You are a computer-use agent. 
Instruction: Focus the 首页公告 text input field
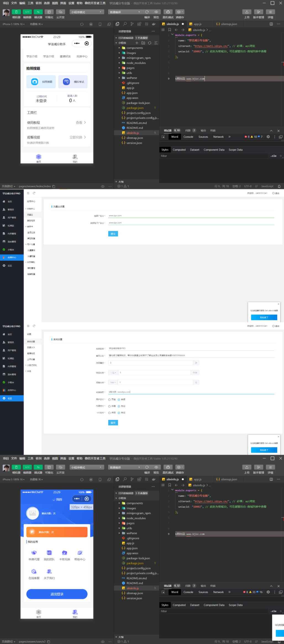(x=191, y=356)
